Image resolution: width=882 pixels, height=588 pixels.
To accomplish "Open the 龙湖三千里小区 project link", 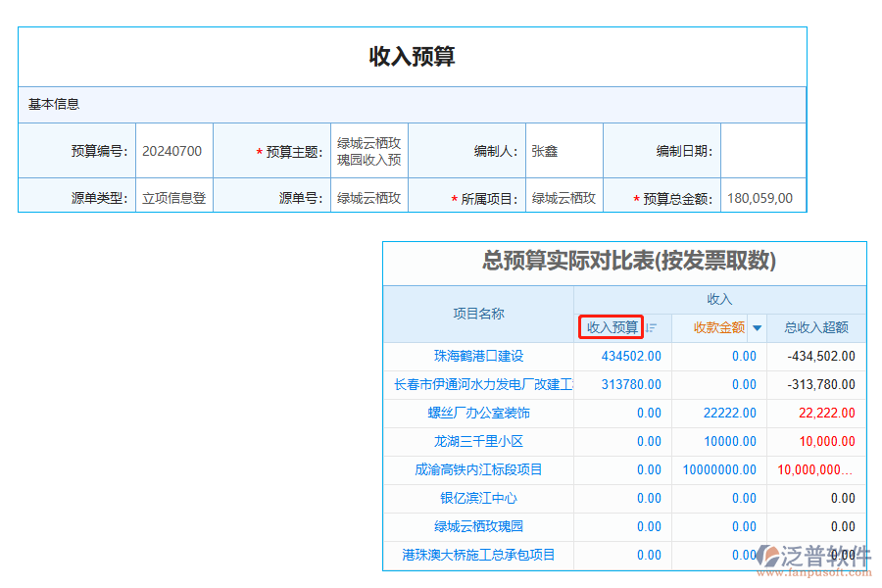I will [x=478, y=441].
